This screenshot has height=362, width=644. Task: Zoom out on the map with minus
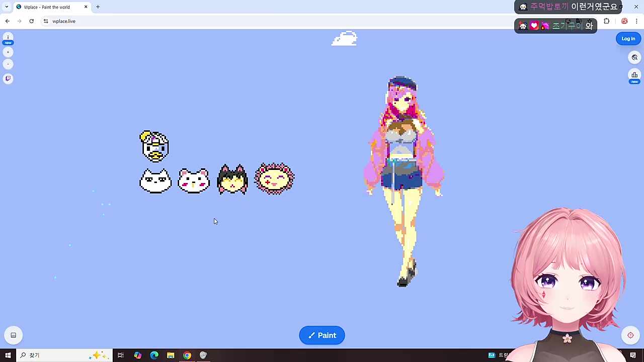coord(8,64)
